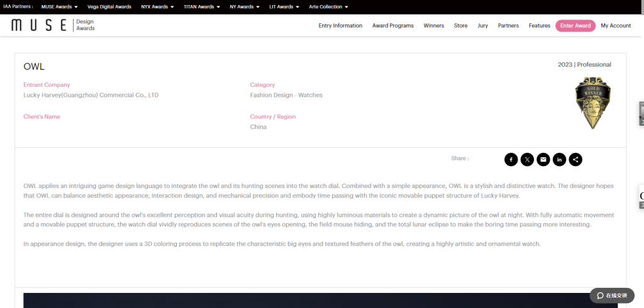Click paragraph beginning 'The entire dial is designed'
The width and height of the screenshot is (644, 308).
click(x=319, y=220)
